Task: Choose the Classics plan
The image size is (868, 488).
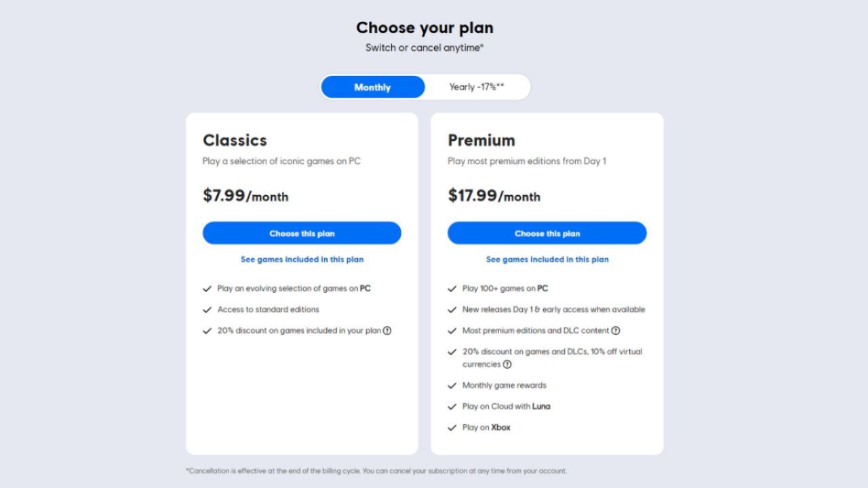Action: point(302,233)
